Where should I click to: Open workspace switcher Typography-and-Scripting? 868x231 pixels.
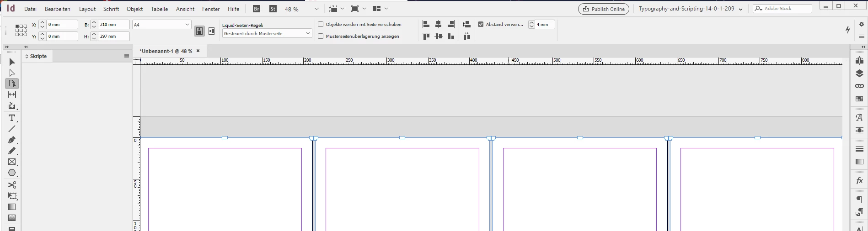tap(691, 9)
